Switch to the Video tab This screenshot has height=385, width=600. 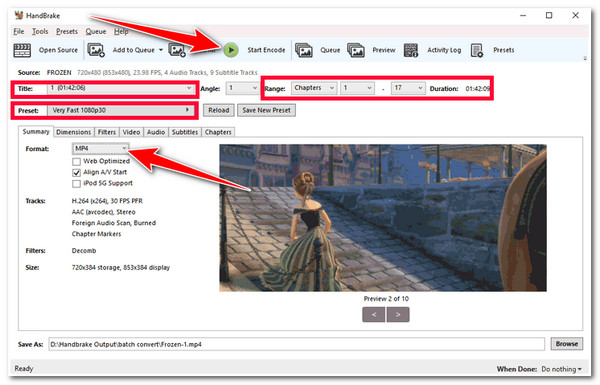tap(131, 132)
